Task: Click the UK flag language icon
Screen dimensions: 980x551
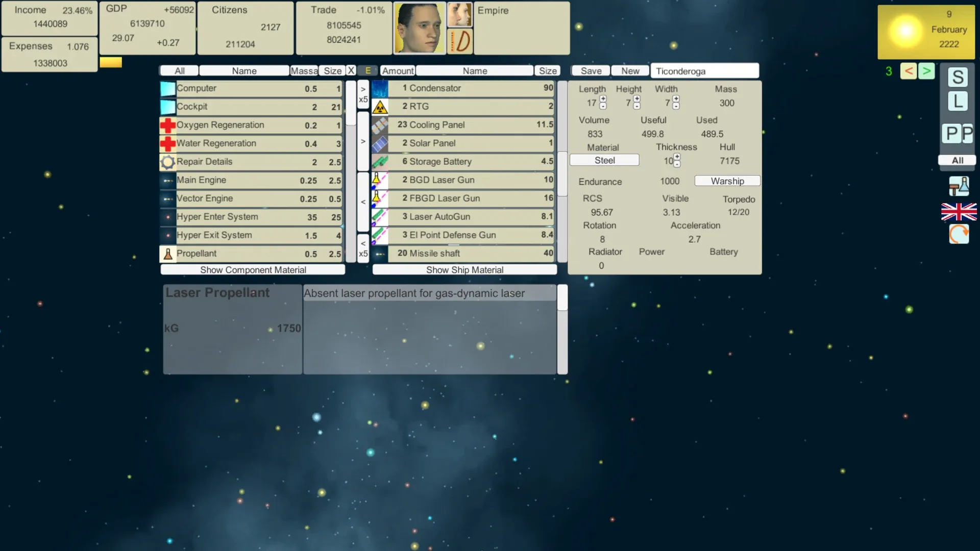Action: 959,212
